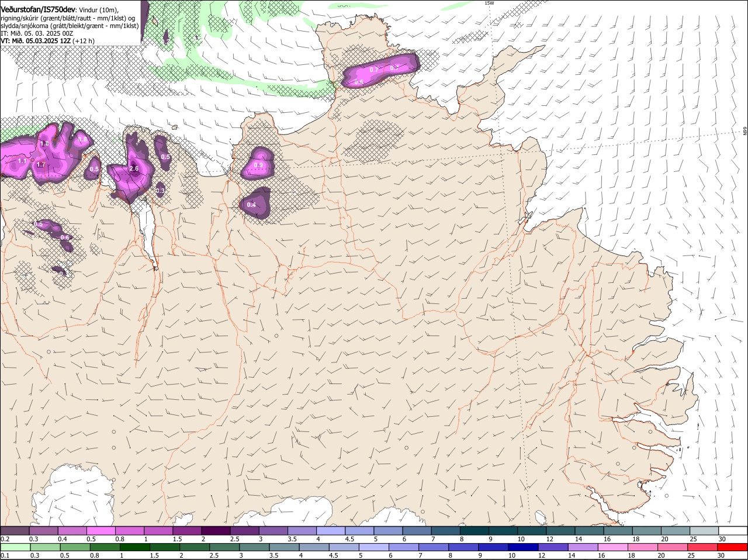Click the 0.9 snowfall value label
The image size is (748, 560).
tap(259, 165)
